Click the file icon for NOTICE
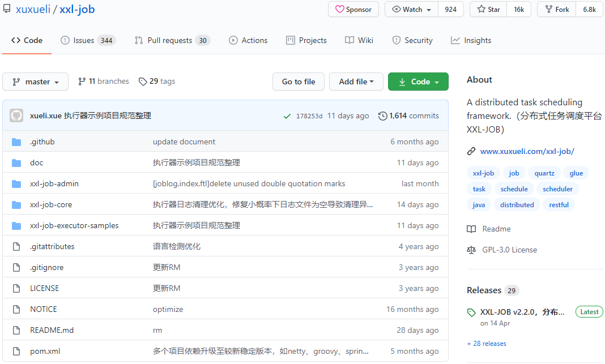 pos(16,309)
